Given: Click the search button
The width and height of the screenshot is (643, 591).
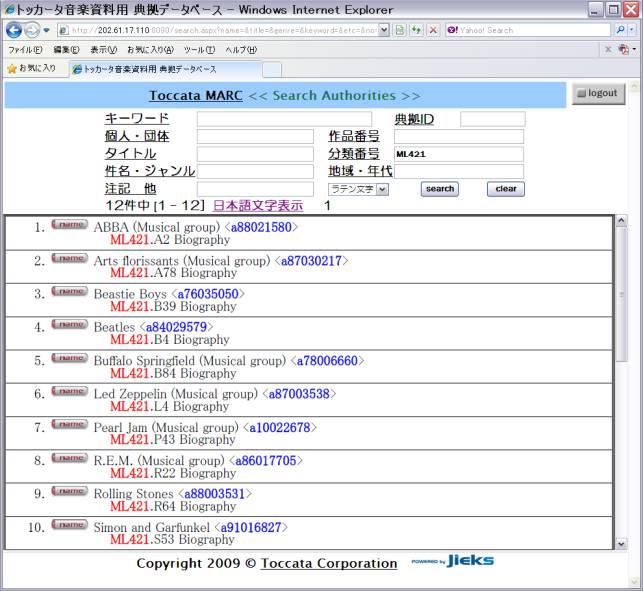Looking at the screenshot, I should (440, 189).
